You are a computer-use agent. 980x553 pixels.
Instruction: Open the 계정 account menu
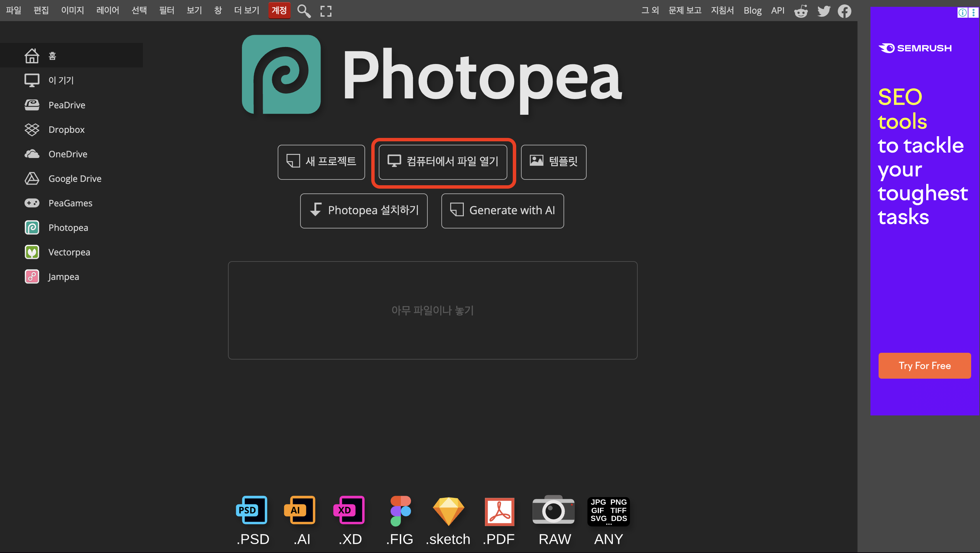pyautogui.click(x=279, y=10)
